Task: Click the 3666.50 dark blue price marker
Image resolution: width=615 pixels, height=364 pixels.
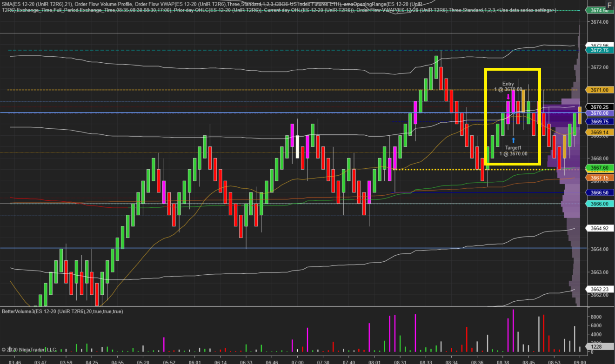Action: tap(599, 192)
